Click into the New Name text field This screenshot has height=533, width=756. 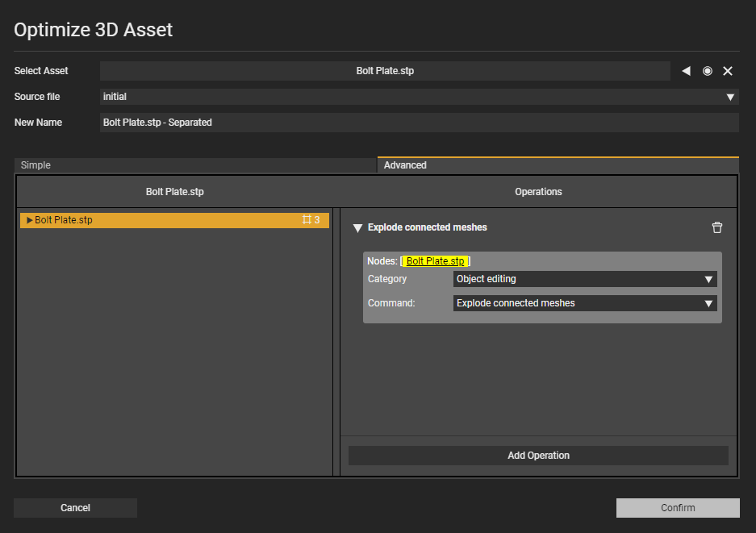pyautogui.click(x=419, y=123)
